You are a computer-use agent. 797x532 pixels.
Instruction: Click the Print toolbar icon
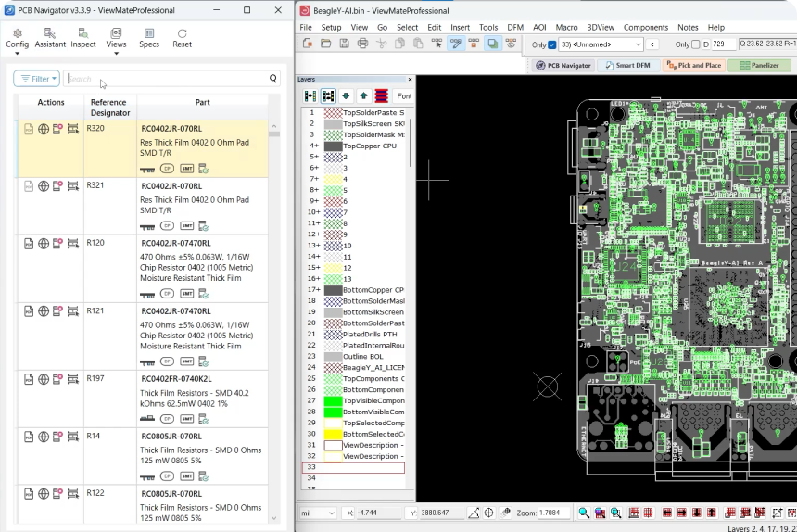pyautogui.click(x=362, y=44)
